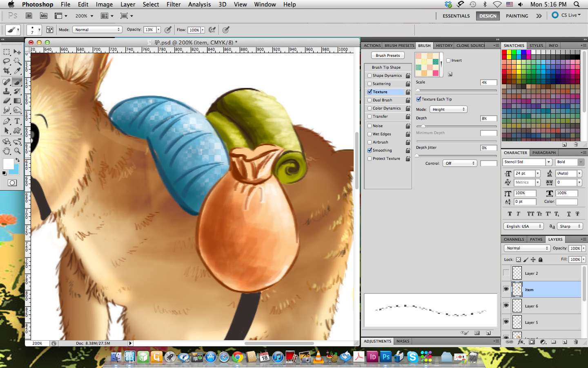Uncheck the Texture brush option
588x368 pixels.
pos(370,92)
